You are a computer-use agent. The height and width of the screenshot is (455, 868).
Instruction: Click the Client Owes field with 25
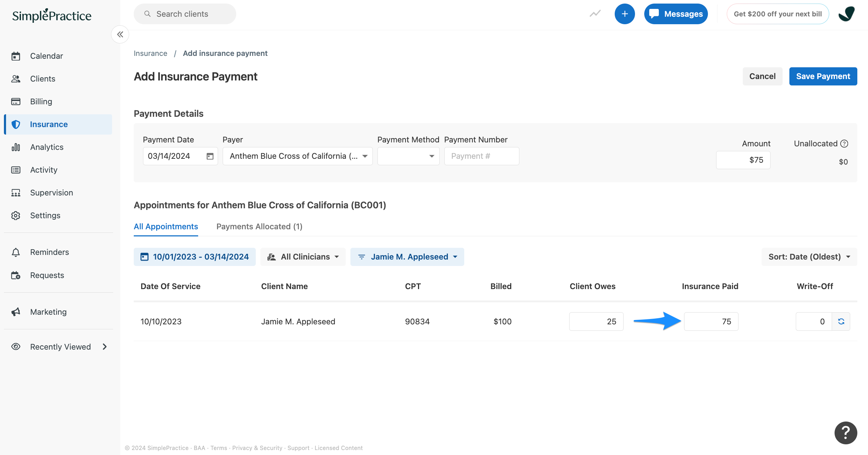click(x=596, y=321)
